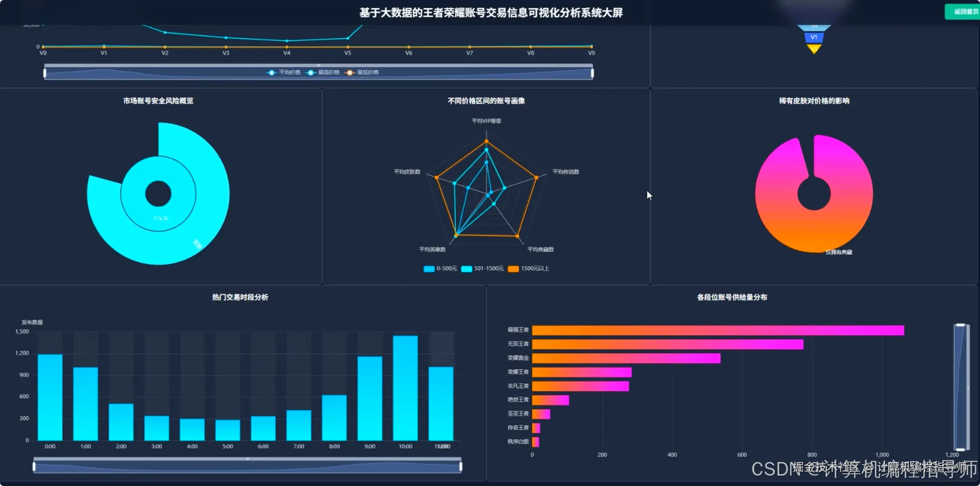Click the 发布数量 y-axis title
980x486 pixels.
(x=32, y=322)
